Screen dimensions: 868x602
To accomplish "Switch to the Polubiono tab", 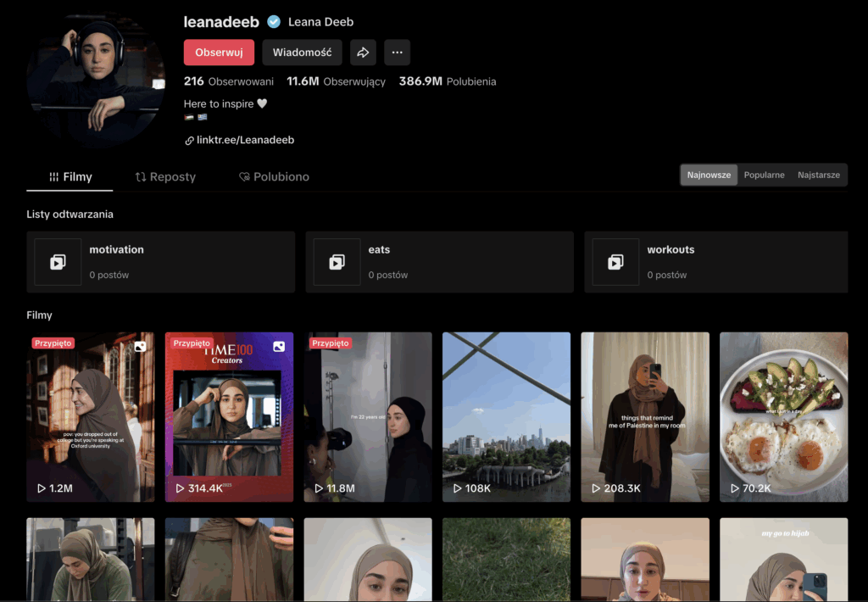I will 274,177.
